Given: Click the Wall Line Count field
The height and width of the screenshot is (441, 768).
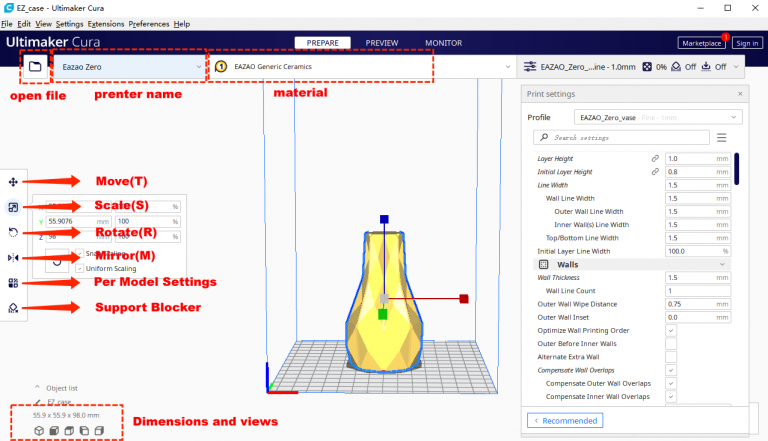Looking at the screenshot, I should pyautogui.click(x=697, y=291).
